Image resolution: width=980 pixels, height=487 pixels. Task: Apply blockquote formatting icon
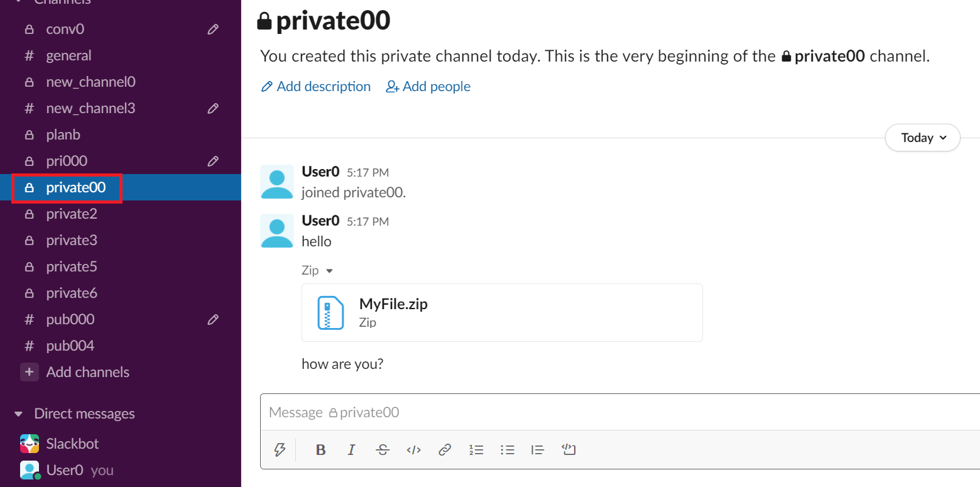(x=538, y=449)
